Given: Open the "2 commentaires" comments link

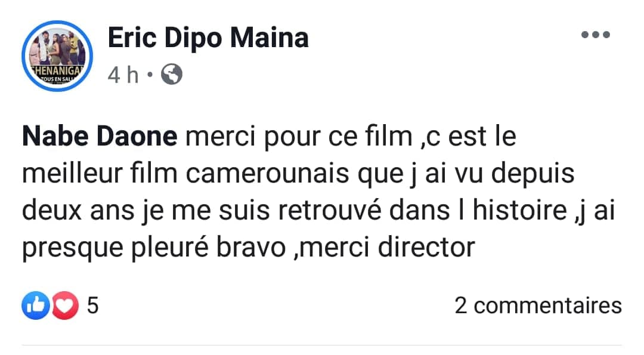Looking at the screenshot, I should pos(538,305).
